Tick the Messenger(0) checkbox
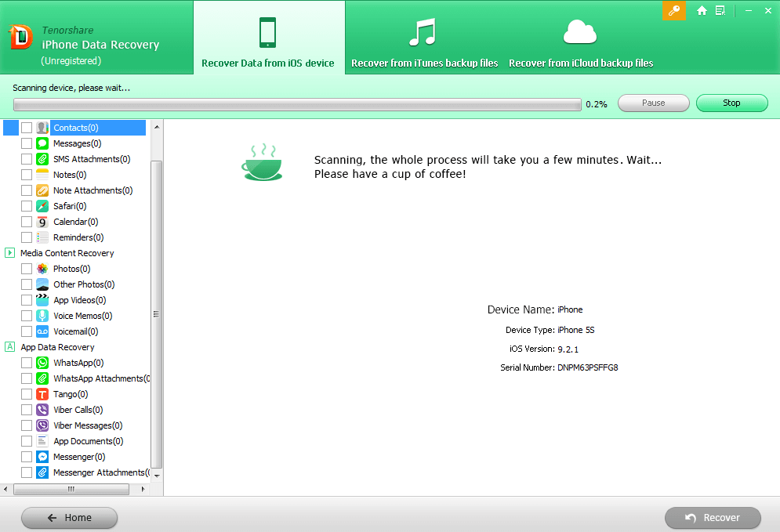This screenshot has width=780, height=532. 27,457
